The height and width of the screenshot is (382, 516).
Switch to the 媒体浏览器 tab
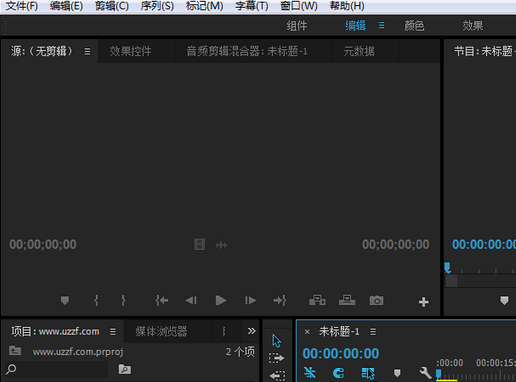[x=161, y=331]
